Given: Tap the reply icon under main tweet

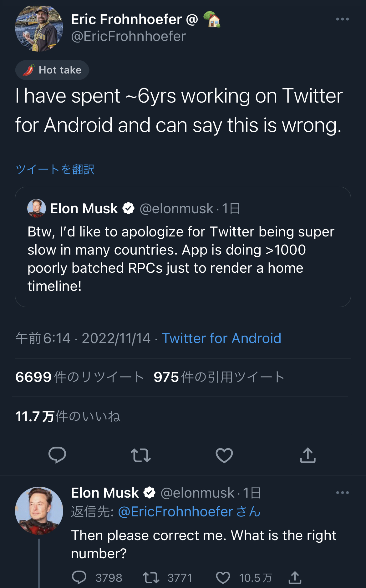Looking at the screenshot, I should [57, 455].
